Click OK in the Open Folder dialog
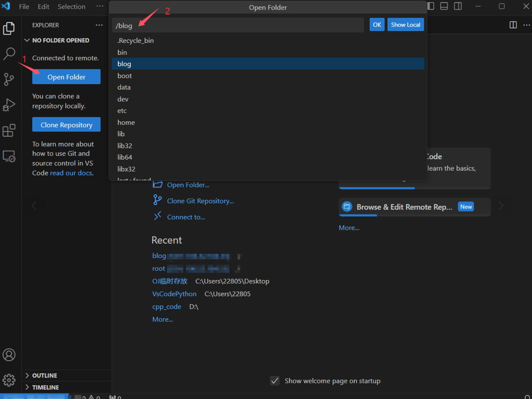The width and height of the screenshot is (532, 399). pos(377,25)
